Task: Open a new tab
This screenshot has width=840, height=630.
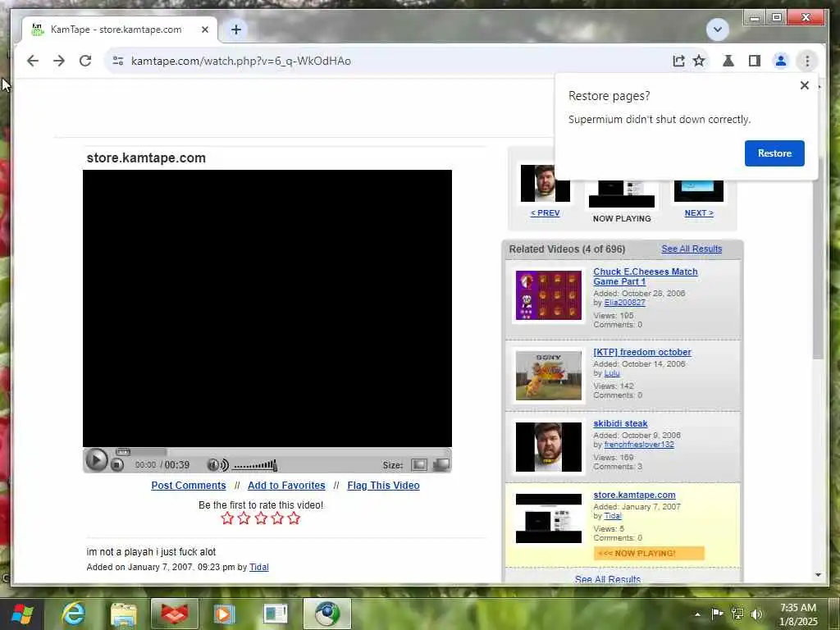Action: pyautogui.click(x=236, y=30)
